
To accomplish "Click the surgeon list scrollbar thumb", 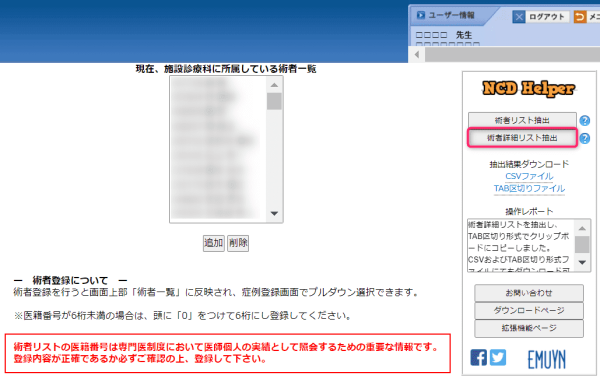I will [x=274, y=101].
